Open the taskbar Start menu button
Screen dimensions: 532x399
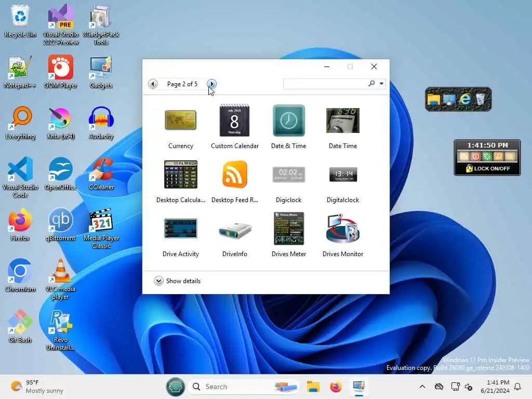click(176, 387)
